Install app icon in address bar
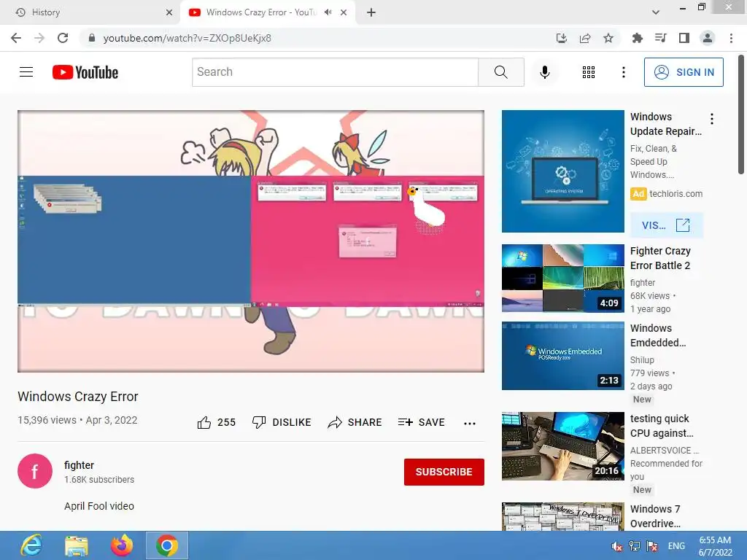This screenshot has width=747, height=560. [562, 38]
